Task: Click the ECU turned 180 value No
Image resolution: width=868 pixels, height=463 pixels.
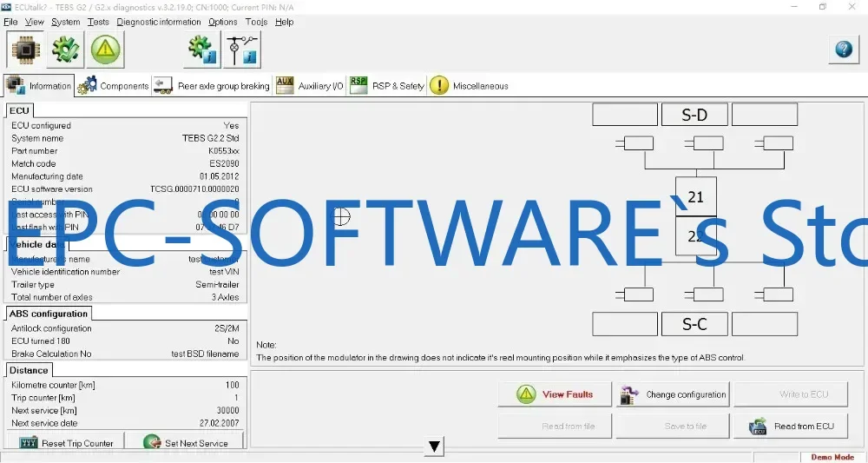Action: pyautogui.click(x=233, y=341)
